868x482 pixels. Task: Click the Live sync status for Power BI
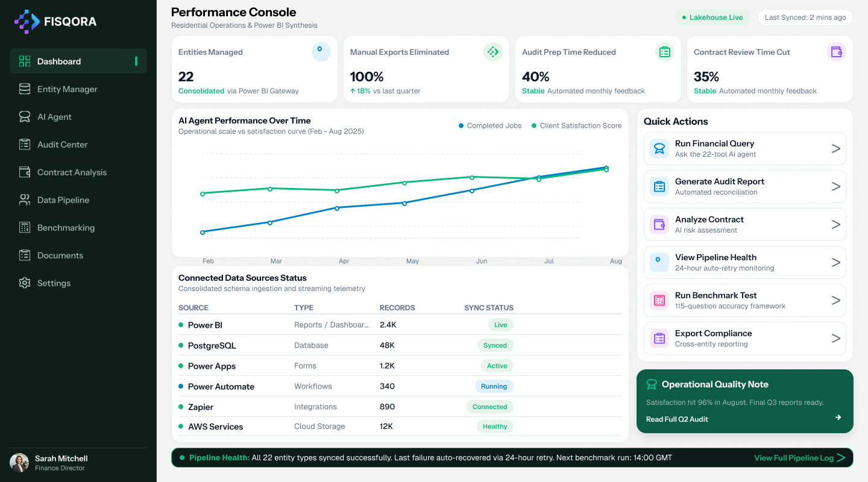[501, 325]
